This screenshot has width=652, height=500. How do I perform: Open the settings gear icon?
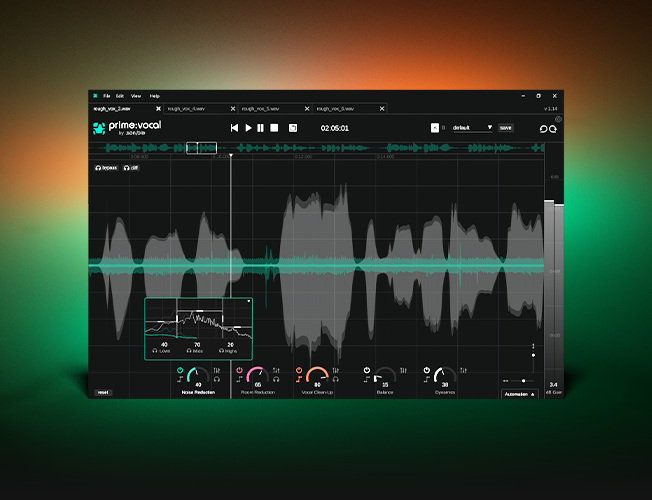(x=558, y=119)
